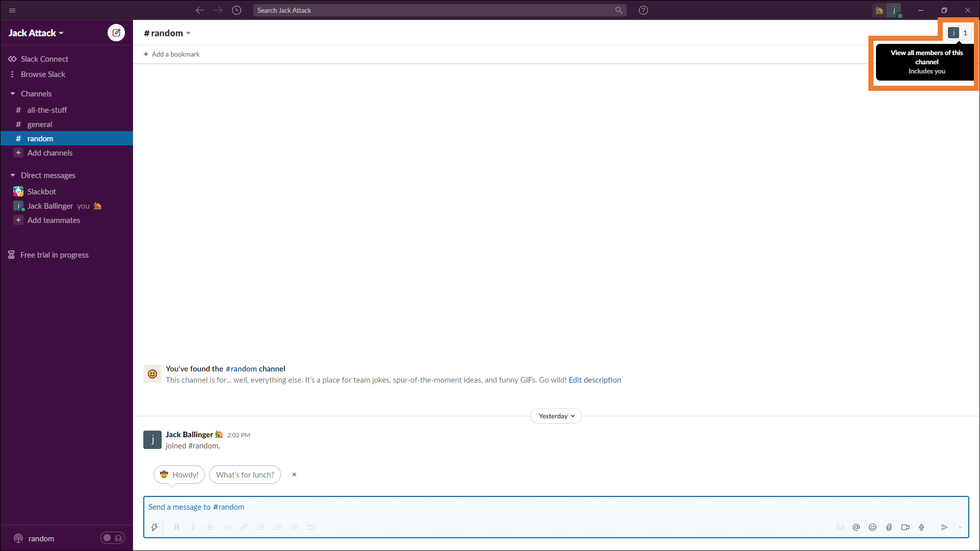Image resolution: width=980 pixels, height=551 pixels.
Task: Click the What's for lunch? suggestion
Action: coord(245,474)
